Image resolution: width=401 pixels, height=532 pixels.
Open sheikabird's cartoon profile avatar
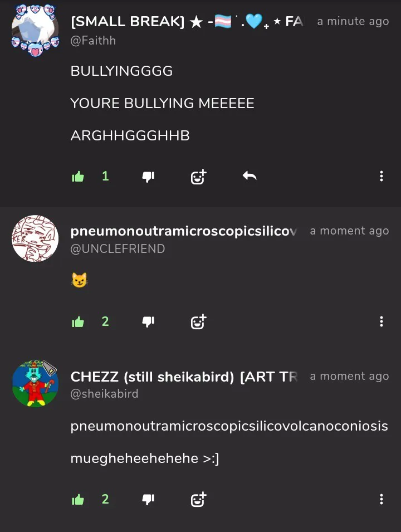click(x=35, y=383)
